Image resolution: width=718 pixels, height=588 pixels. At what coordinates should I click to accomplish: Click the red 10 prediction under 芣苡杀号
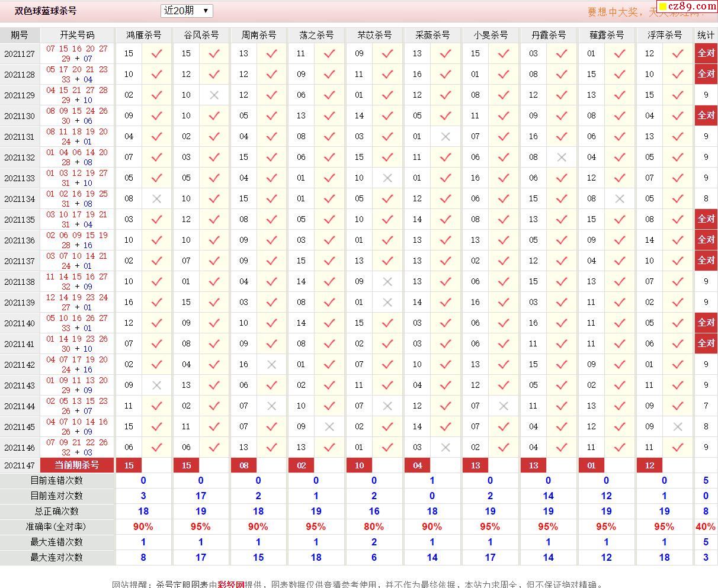tap(360, 465)
